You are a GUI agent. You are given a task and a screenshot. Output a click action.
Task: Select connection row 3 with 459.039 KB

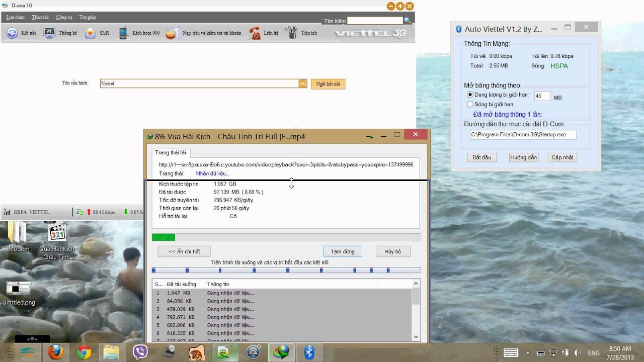coord(282,309)
